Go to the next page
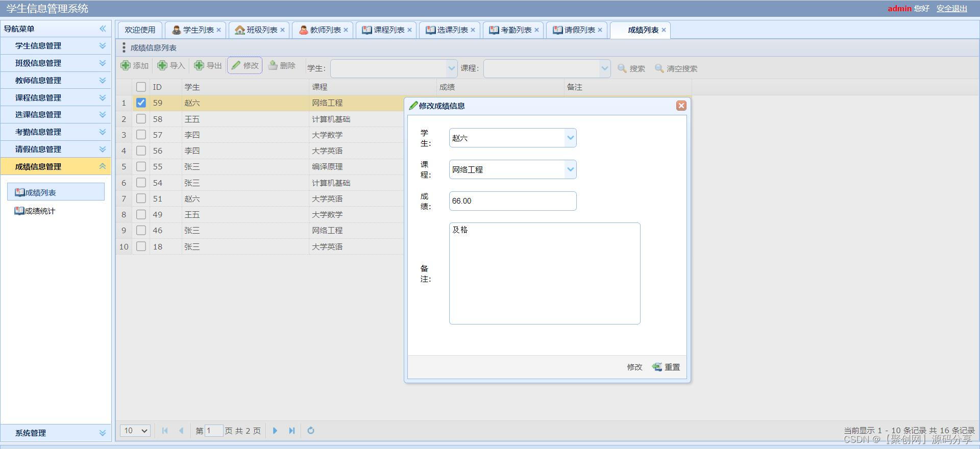Screen dimensions: 980x449 pos(275,431)
